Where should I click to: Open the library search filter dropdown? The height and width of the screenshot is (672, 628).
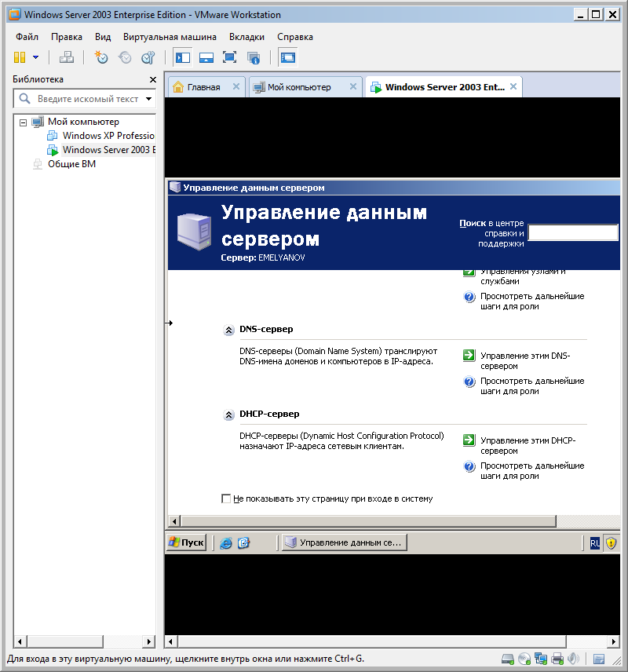tap(148, 99)
